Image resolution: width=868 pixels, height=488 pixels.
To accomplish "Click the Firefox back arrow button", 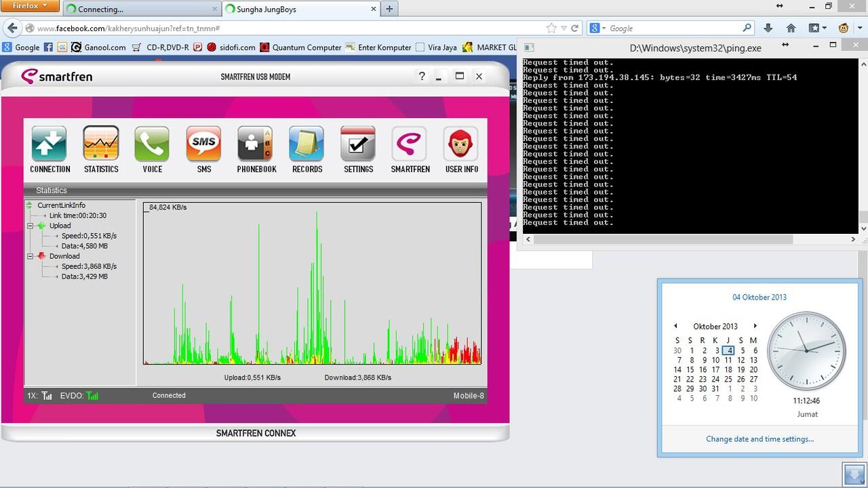I will coord(12,28).
